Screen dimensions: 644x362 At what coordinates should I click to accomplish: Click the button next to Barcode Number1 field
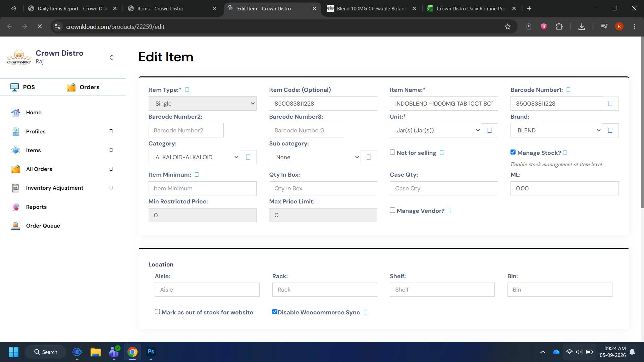point(610,104)
